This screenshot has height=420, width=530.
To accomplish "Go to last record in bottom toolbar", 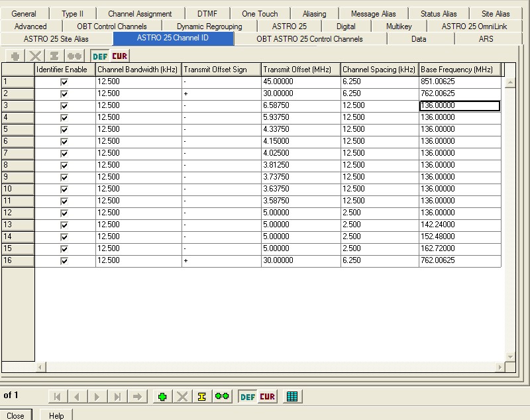I will 117,396.
